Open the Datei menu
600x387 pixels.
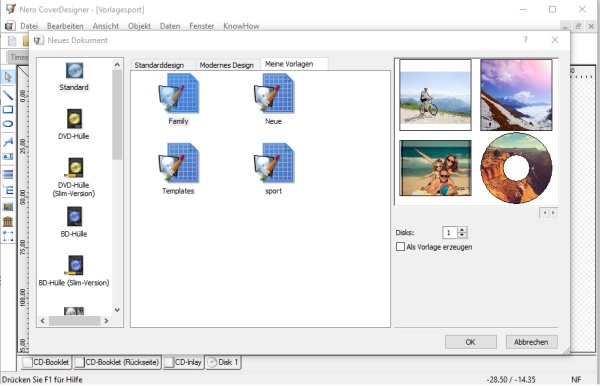click(x=29, y=26)
